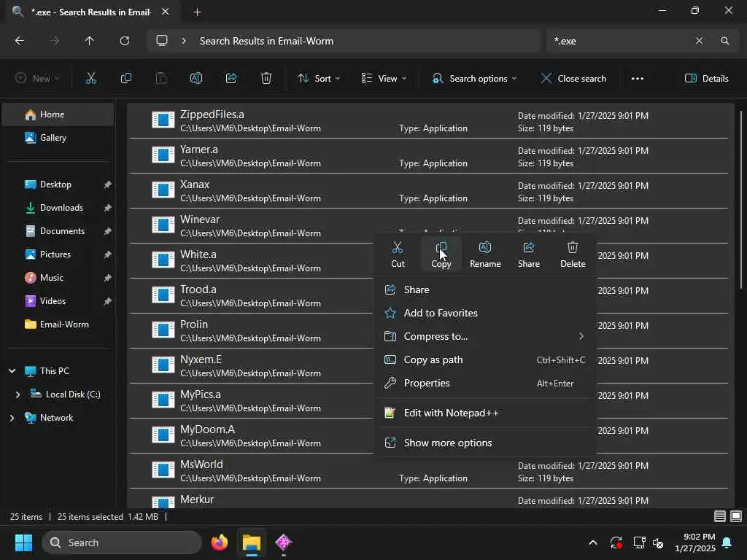Go up one folder level

tap(89, 41)
